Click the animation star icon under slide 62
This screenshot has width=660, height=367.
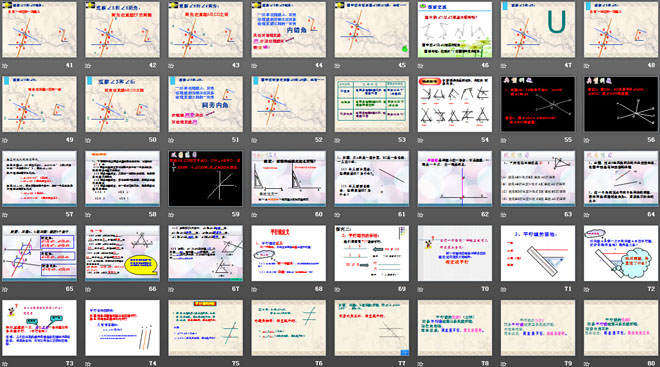[x=420, y=215]
